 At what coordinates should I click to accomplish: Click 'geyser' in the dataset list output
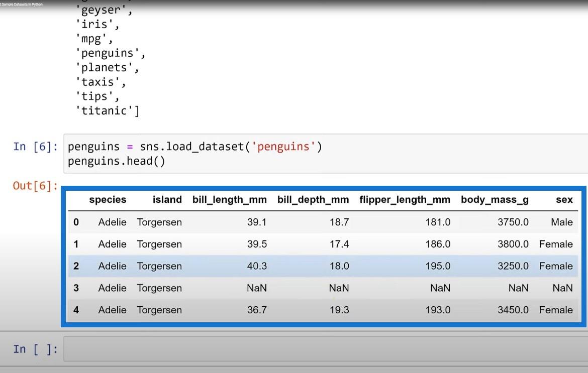tap(104, 10)
